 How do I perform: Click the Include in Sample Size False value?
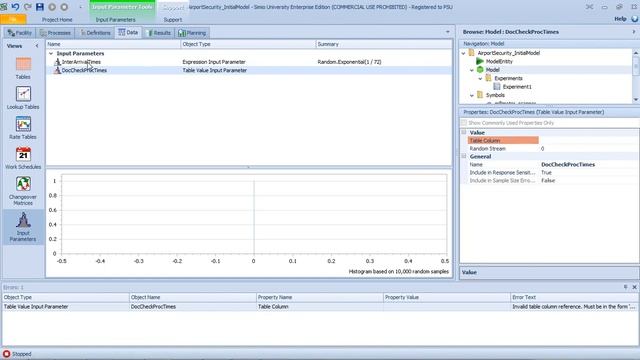coord(588,180)
